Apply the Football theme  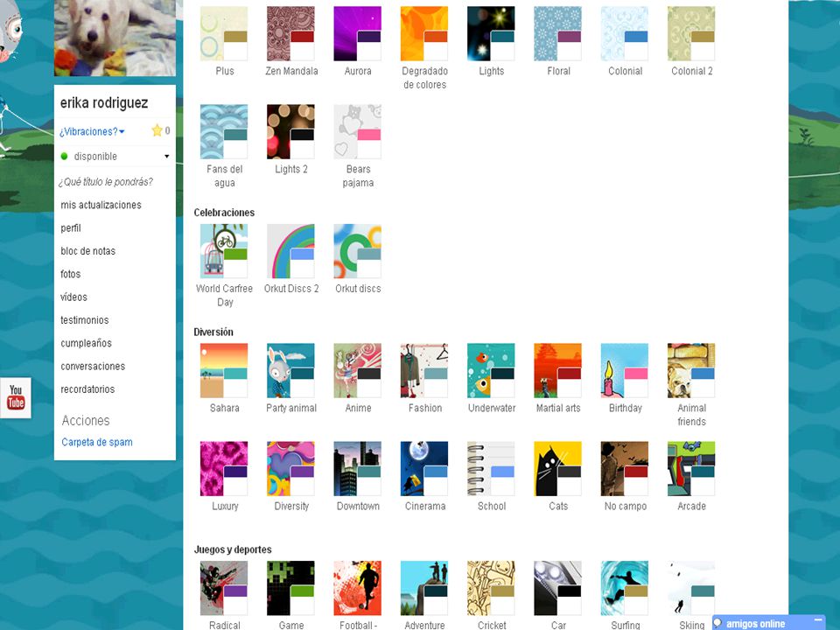pos(357,588)
